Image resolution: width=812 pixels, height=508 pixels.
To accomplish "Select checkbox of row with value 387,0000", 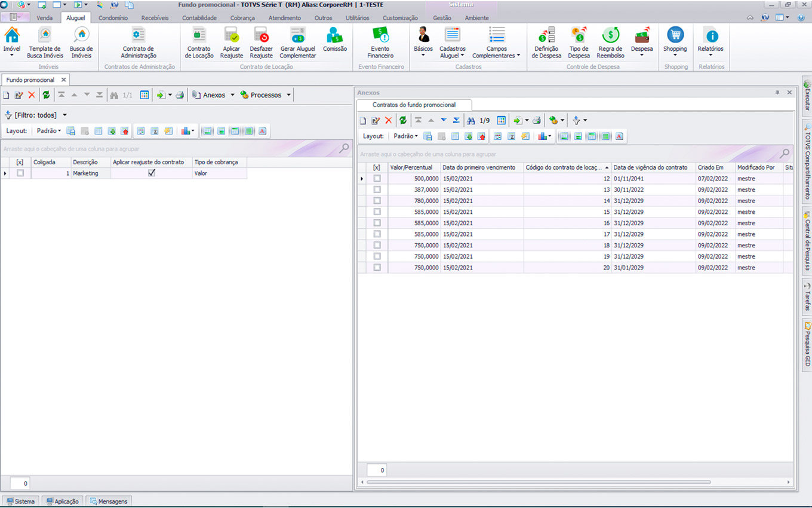I will (377, 189).
